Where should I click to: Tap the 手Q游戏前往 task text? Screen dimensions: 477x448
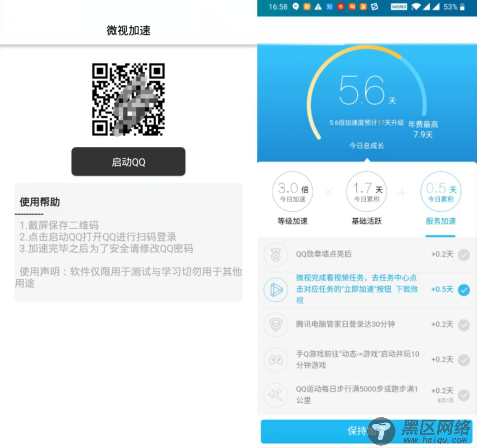(x=358, y=359)
